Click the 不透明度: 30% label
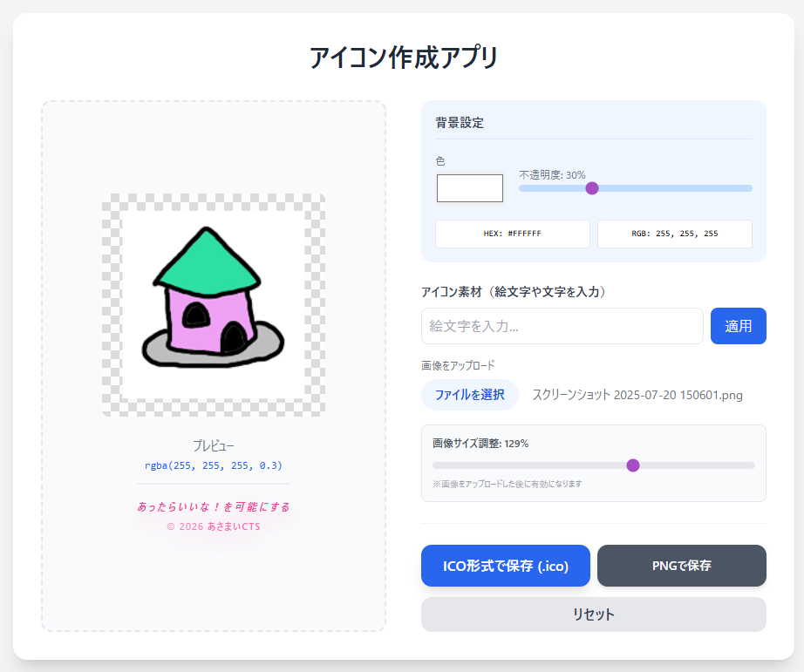 click(548, 173)
